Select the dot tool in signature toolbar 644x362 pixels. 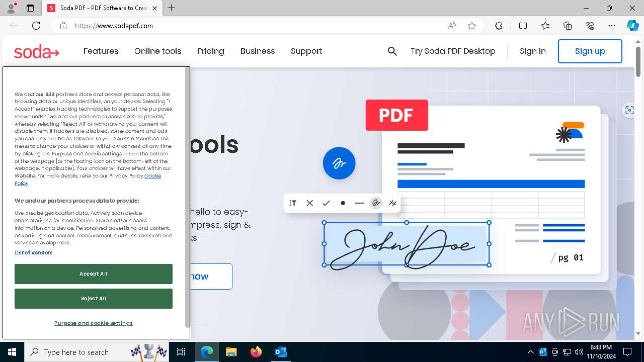pos(343,203)
